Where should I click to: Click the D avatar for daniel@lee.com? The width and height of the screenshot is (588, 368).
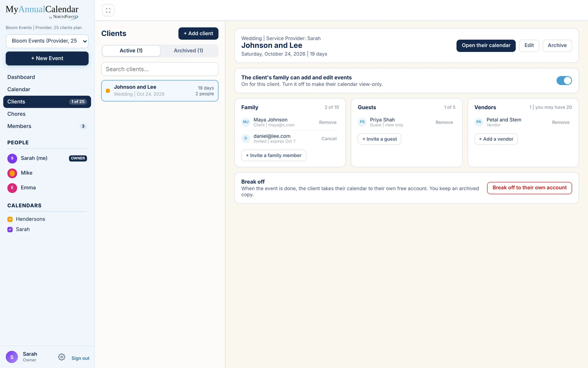[x=246, y=138]
